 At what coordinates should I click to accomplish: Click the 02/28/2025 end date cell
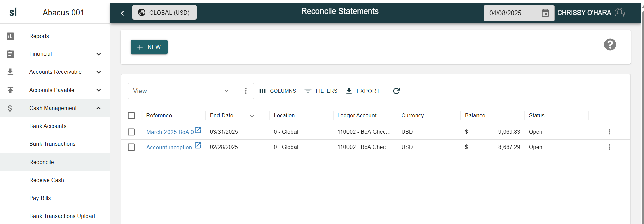pos(224,147)
